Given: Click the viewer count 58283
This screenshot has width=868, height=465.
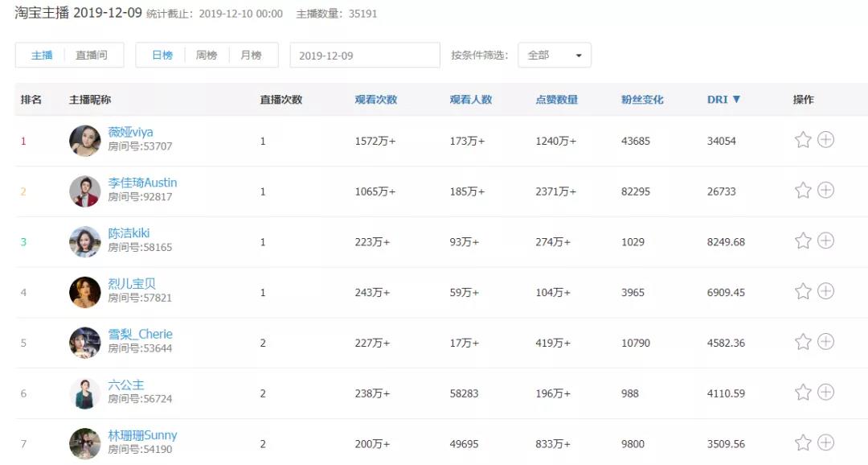Looking at the screenshot, I should 464,393.
